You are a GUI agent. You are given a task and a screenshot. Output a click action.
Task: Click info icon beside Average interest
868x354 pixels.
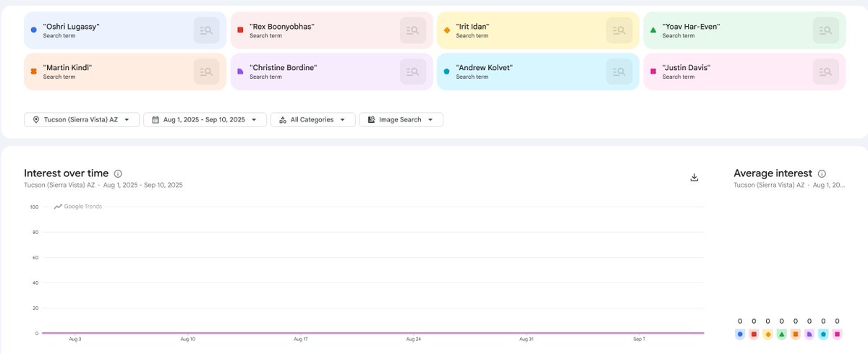click(822, 173)
